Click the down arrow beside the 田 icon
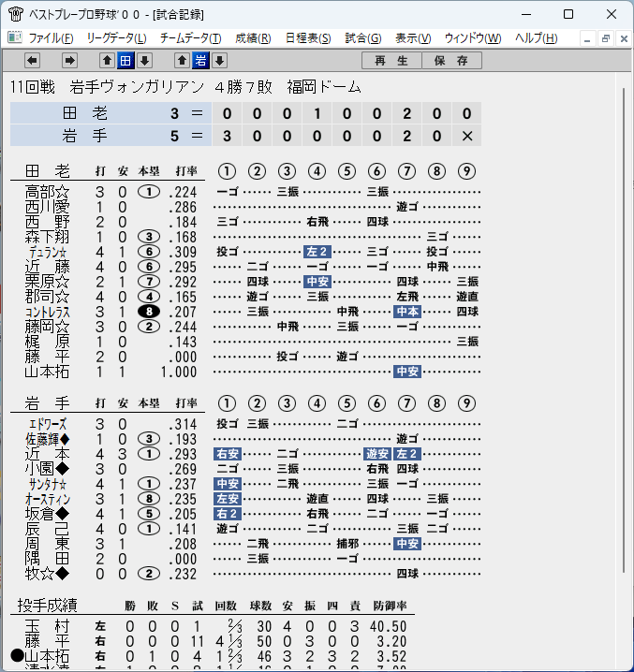Image resolution: width=634 pixels, height=672 pixels. 144,61
